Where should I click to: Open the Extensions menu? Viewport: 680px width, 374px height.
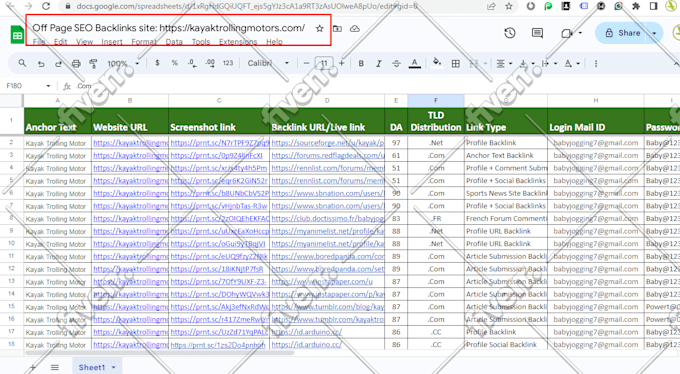[238, 42]
